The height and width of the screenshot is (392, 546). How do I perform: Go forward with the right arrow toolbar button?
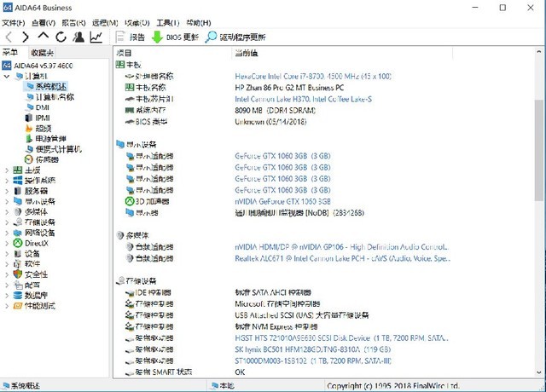26,37
